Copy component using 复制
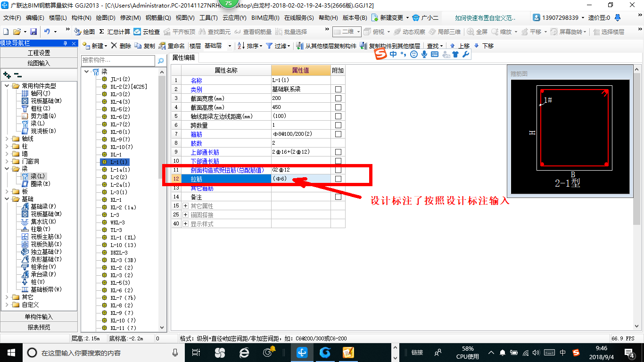The width and height of the screenshot is (644, 362). tap(145, 46)
